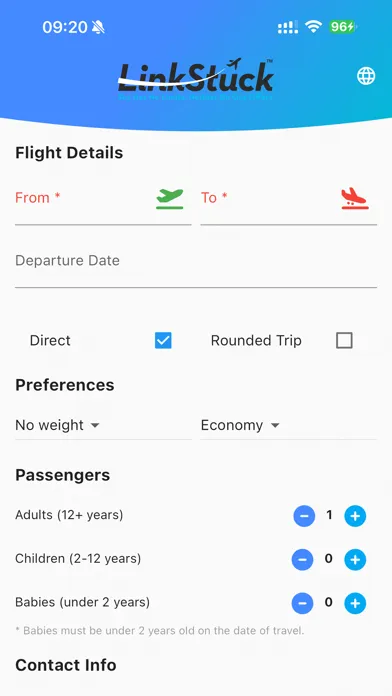This screenshot has width=392, height=696.
Task: Select the To destination field
Action: [x=289, y=204]
